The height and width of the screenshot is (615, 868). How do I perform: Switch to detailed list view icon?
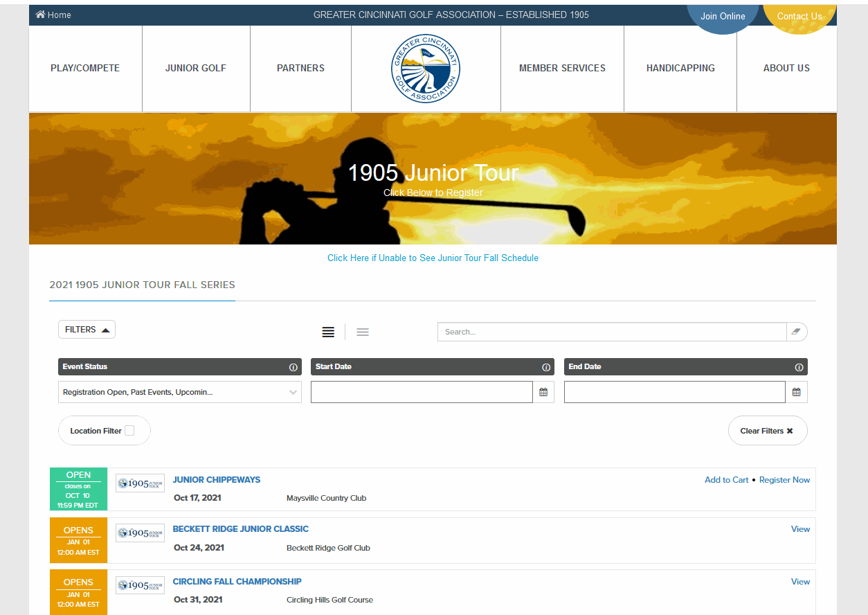328,332
